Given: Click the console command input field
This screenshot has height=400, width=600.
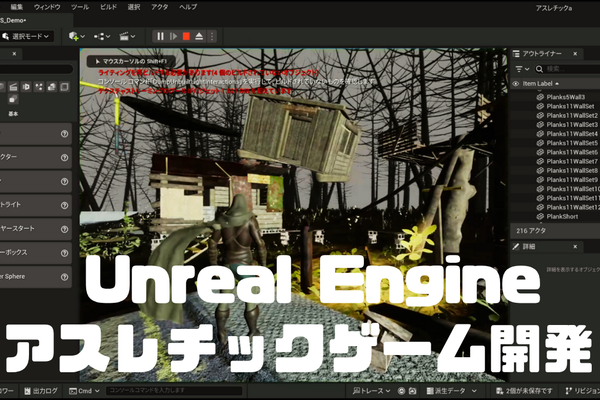Looking at the screenshot, I should click(x=174, y=390).
